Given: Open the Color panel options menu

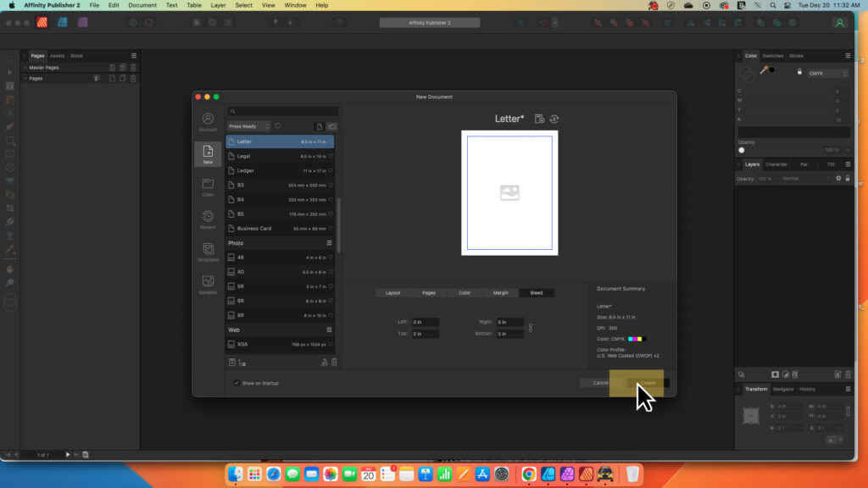Looking at the screenshot, I should coord(848,56).
